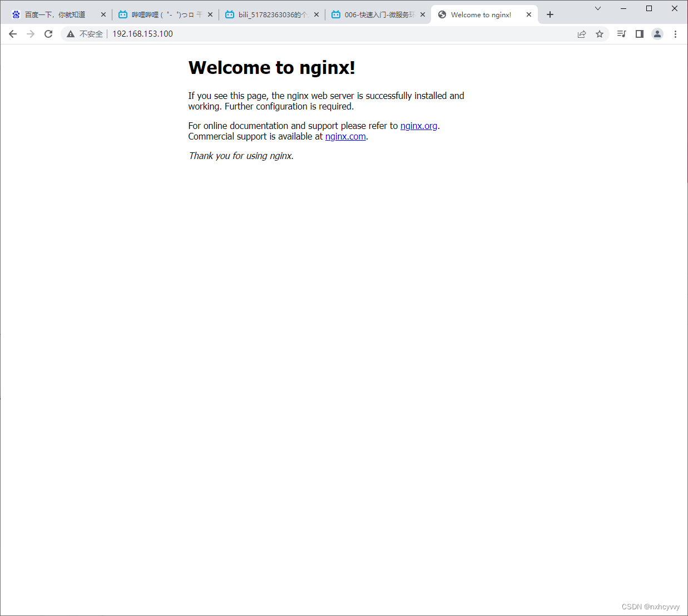
Task: Switch to the 006-快速入门 tab
Action: [378, 14]
